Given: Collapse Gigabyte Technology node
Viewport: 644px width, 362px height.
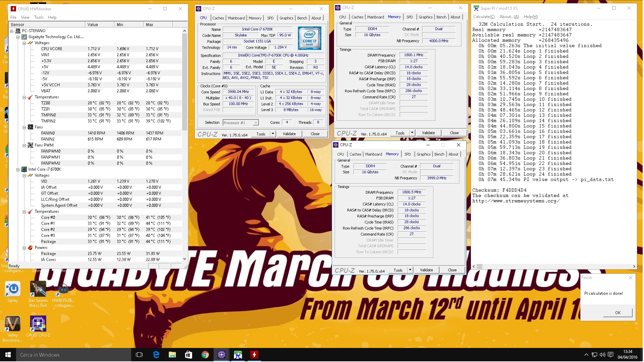Looking at the screenshot, I should click(x=18, y=37).
